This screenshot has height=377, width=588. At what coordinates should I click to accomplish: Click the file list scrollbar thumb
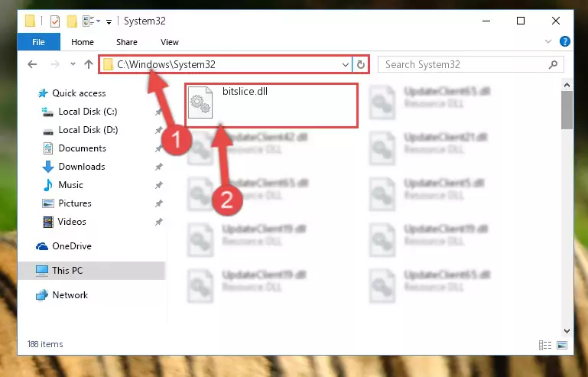[567, 110]
